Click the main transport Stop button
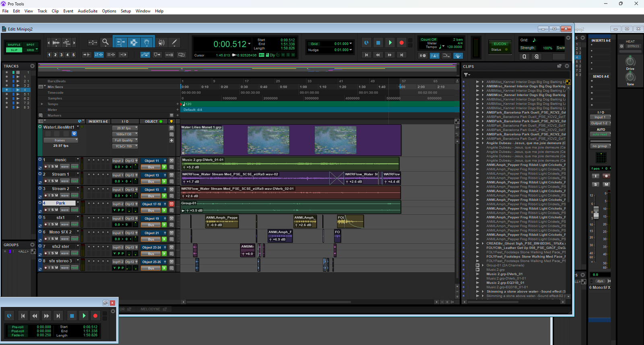This screenshot has height=345, width=644. tap(378, 43)
